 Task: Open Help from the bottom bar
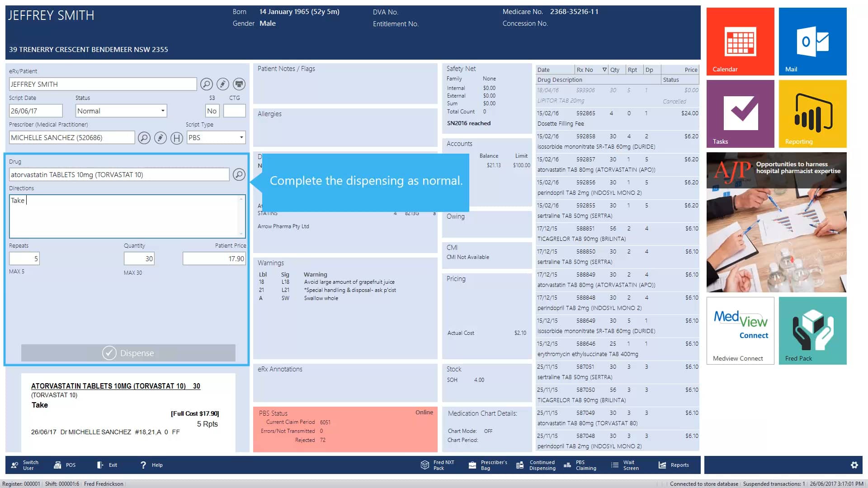151,465
